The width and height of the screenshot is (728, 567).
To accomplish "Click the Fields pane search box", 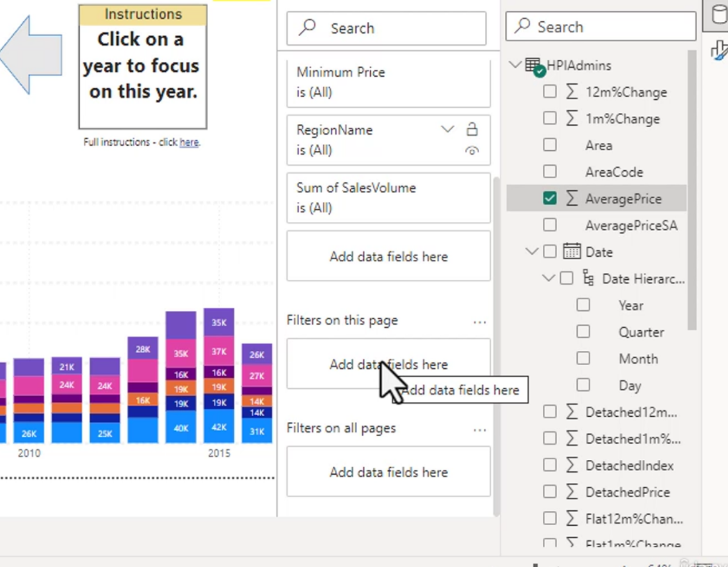I will 601,26.
